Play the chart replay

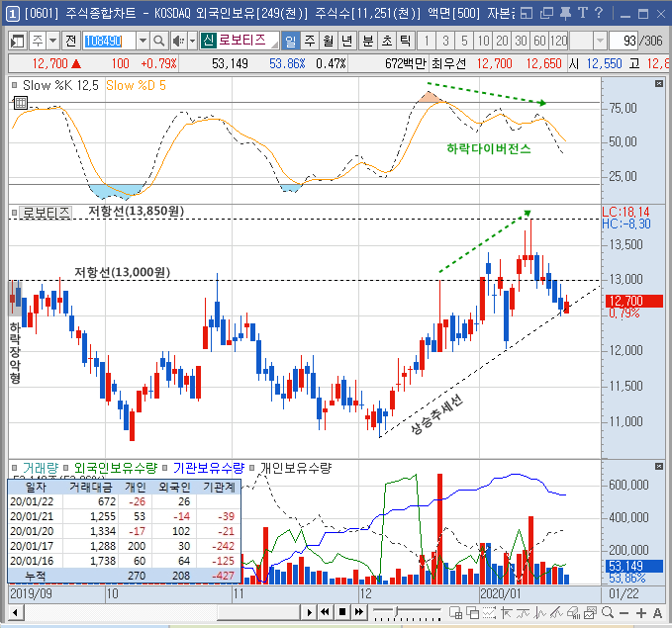[x=309, y=612]
